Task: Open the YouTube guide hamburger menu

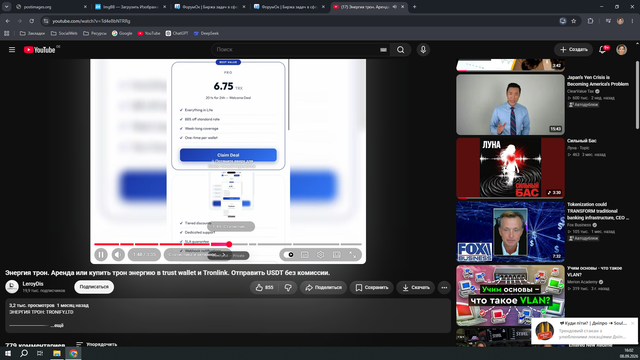Action: click(x=12, y=50)
